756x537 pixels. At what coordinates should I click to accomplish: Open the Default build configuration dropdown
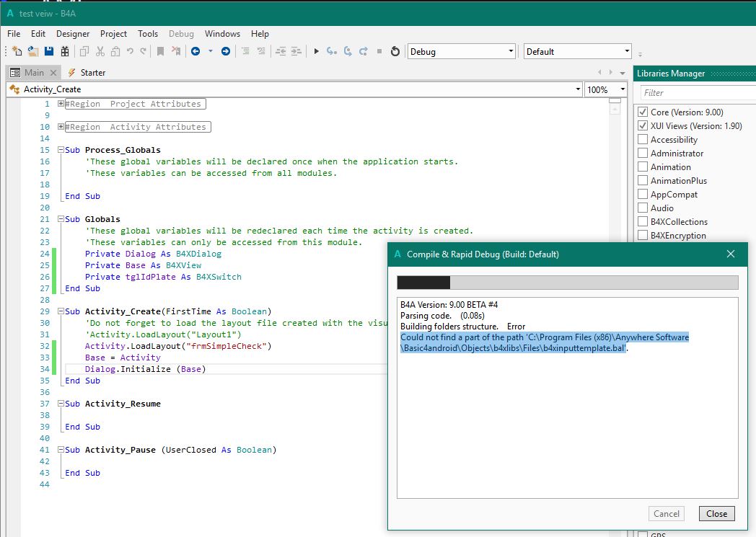tap(578, 51)
